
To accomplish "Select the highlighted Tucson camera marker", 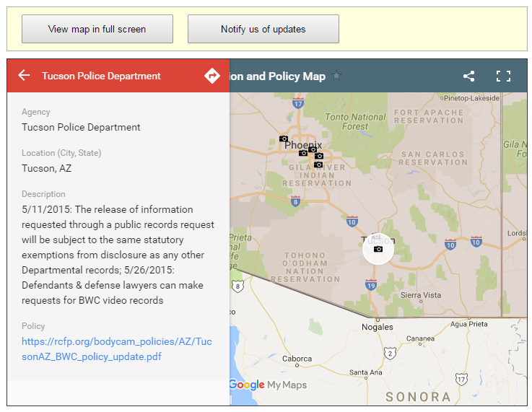I will pos(378,249).
